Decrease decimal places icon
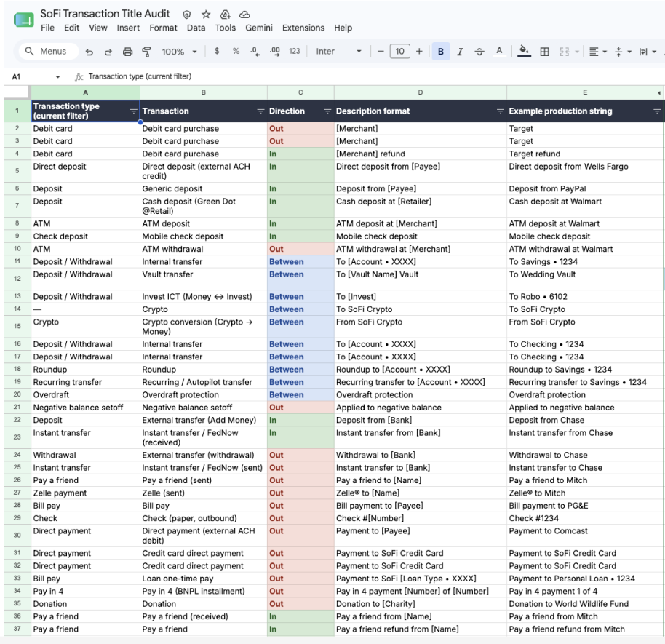 click(x=255, y=52)
